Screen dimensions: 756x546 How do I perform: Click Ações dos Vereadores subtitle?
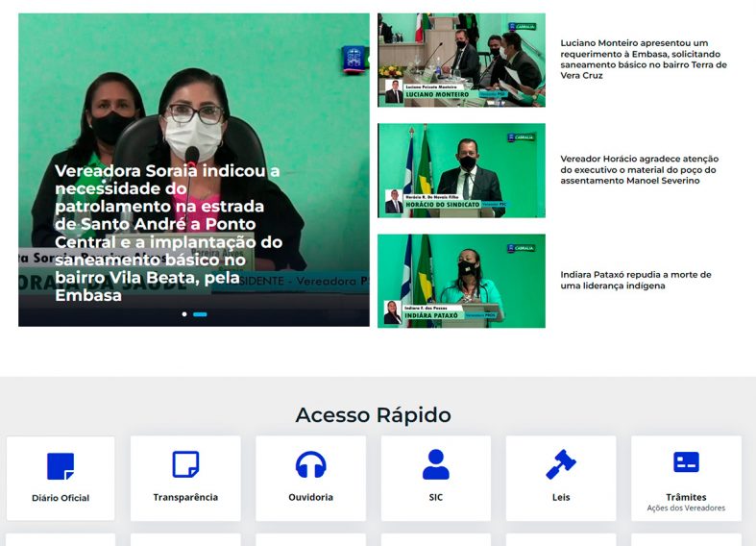point(686,508)
